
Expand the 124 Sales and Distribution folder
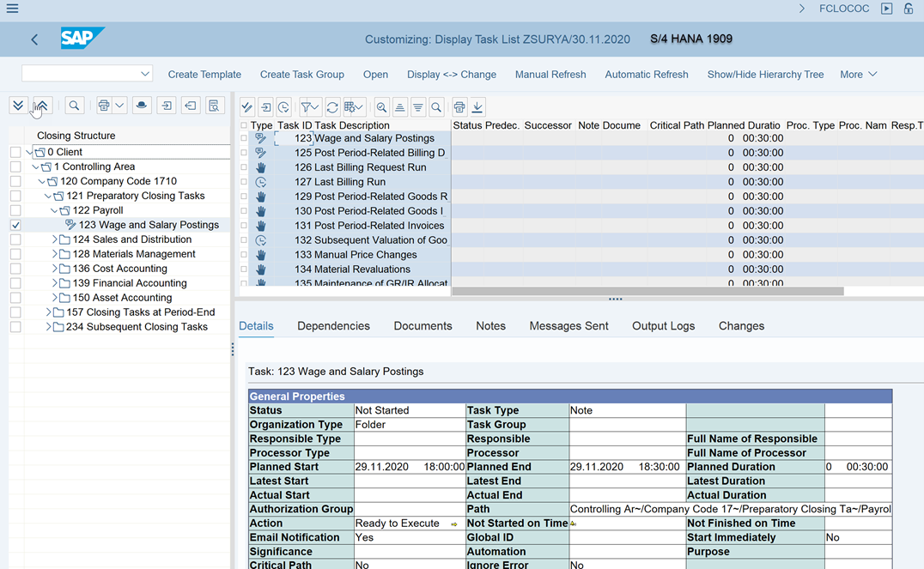[x=55, y=239]
